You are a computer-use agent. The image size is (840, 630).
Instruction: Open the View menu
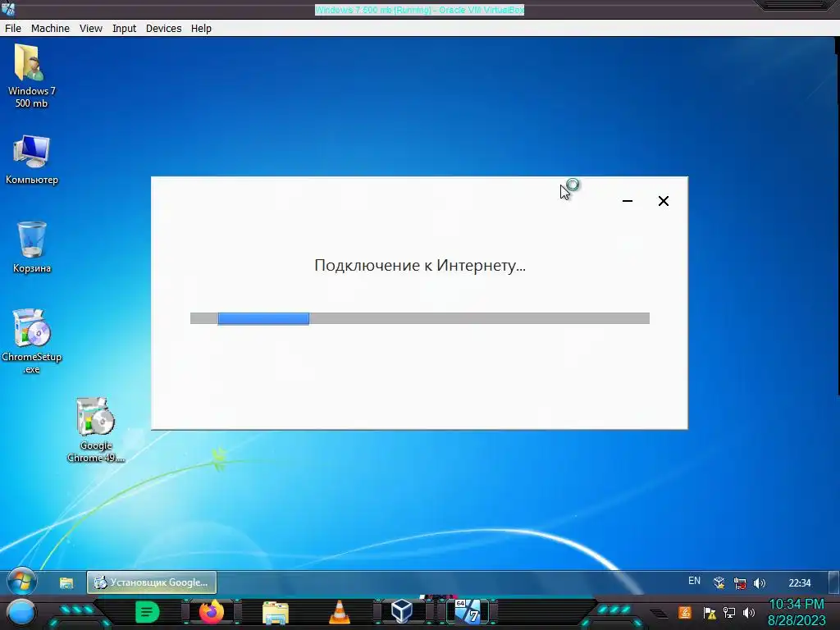91,29
